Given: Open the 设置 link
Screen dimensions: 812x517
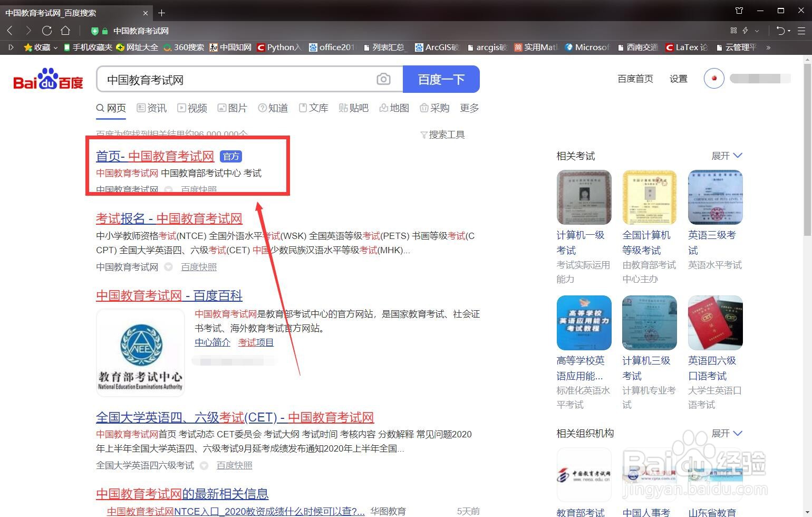Looking at the screenshot, I should 679,79.
